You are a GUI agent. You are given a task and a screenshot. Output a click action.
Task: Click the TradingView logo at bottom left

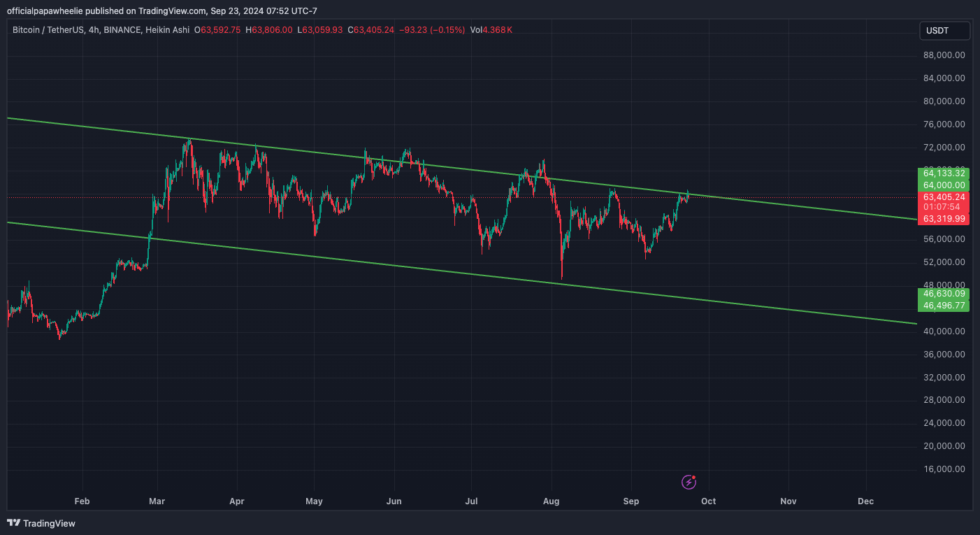(41, 522)
